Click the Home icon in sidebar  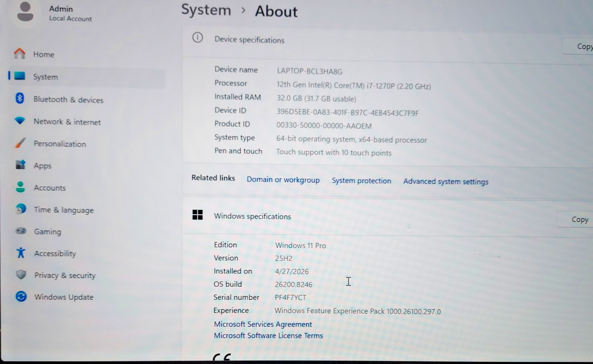pos(20,53)
